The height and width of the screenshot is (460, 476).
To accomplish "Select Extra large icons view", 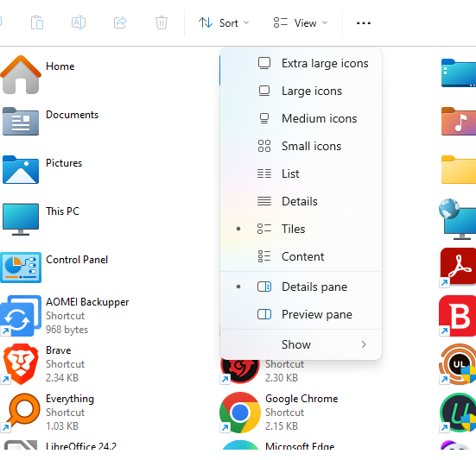I will (x=301, y=63).
